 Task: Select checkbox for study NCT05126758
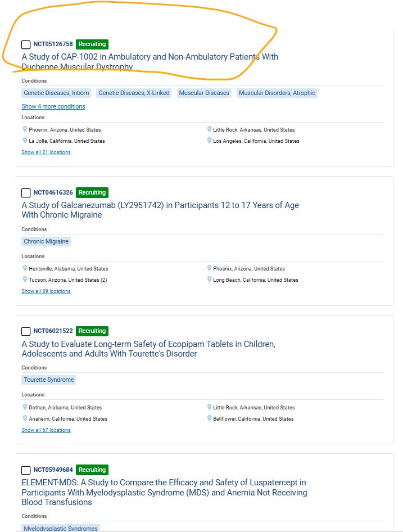[26, 44]
